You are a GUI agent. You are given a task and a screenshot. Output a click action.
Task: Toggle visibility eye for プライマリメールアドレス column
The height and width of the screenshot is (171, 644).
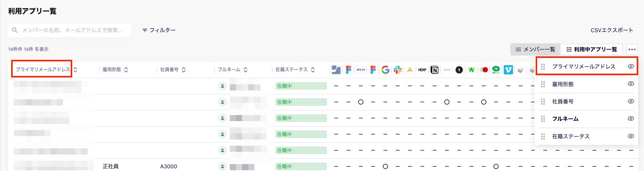click(x=631, y=66)
